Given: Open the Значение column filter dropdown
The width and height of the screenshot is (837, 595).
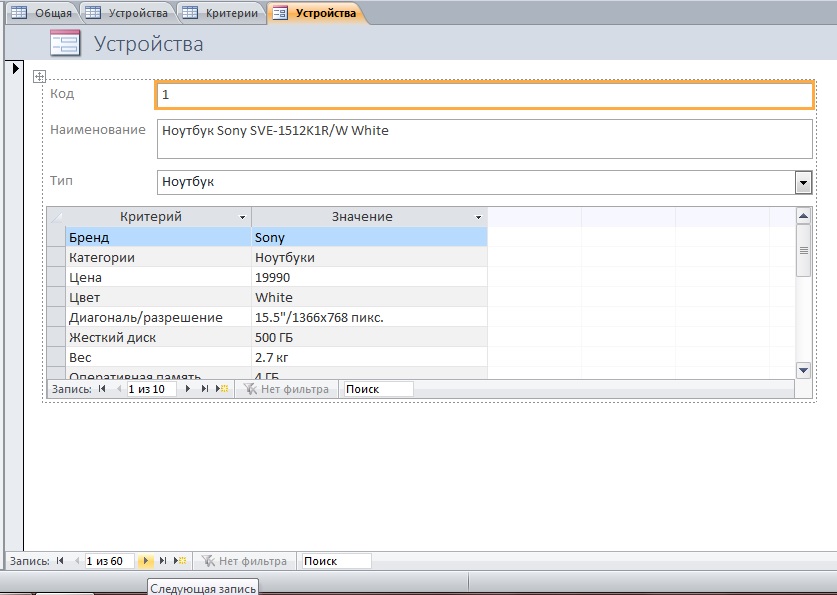Looking at the screenshot, I should pos(478,217).
